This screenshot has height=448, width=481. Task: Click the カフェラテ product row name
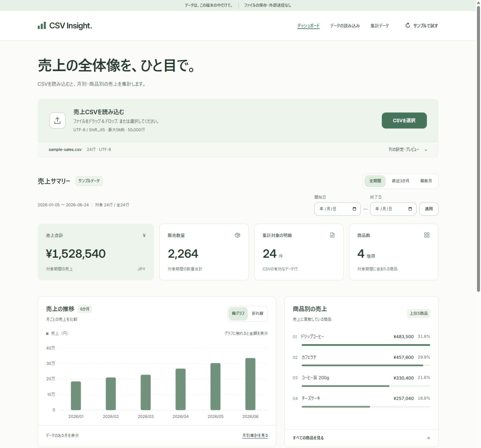[x=309, y=357]
